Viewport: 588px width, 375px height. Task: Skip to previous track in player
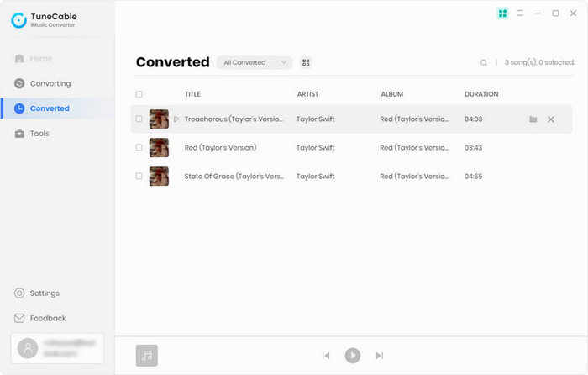coord(326,356)
